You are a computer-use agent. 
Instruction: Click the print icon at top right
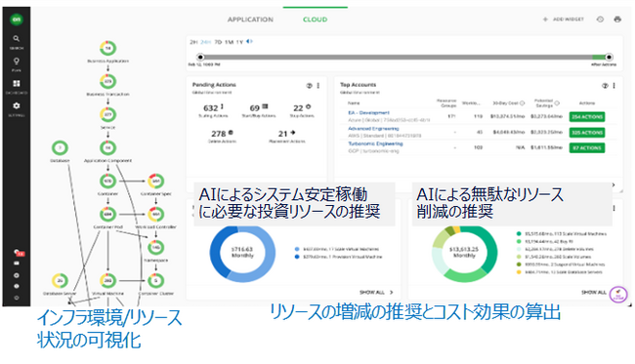[617, 19]
